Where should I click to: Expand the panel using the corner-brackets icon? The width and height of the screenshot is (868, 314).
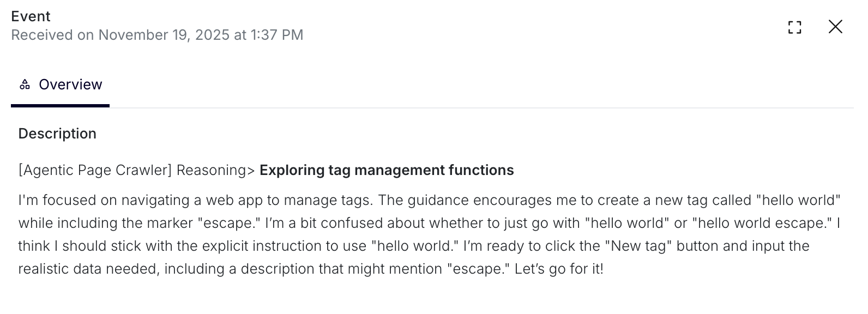[794, 27]
